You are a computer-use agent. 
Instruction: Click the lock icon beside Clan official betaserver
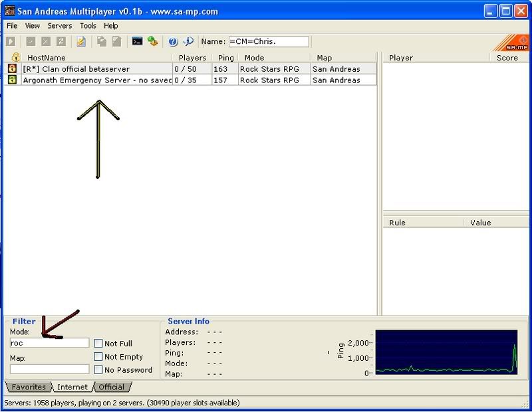click(x=12, y=68)
